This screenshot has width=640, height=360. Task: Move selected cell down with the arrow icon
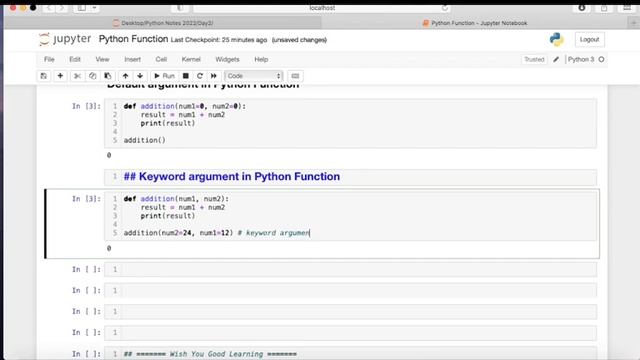[x=140, y=76]
